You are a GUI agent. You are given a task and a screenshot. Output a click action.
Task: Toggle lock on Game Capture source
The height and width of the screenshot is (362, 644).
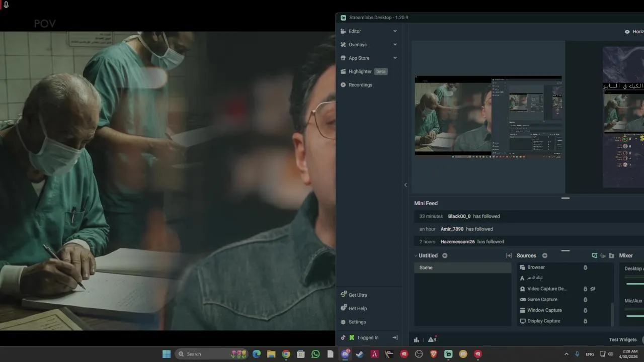tap(585, 300)
